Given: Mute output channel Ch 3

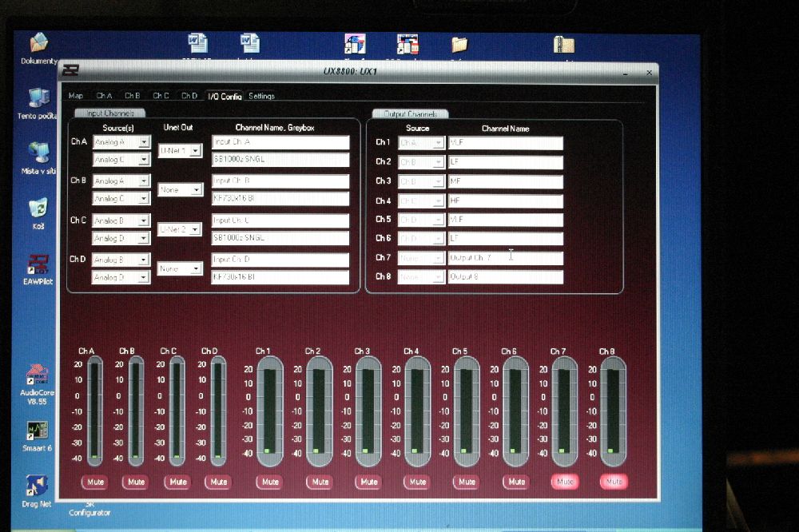Looking at the screenshot, I should (x=368, y=482).
